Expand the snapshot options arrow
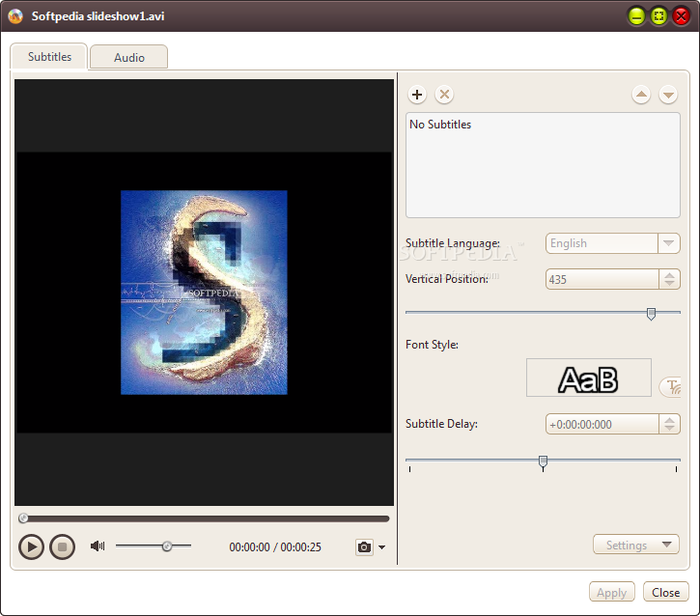Screen dimensions: 700x616 [x=381, y=547]
